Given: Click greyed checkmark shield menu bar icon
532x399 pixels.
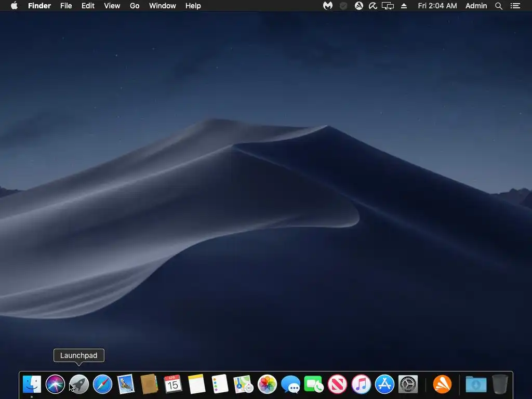Looking at the screenshot, I should click(343, 6).
